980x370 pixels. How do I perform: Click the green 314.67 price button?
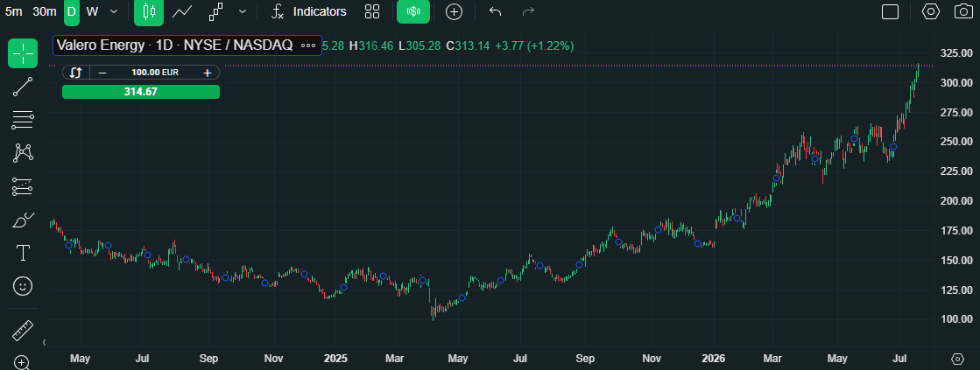(141, 92)
